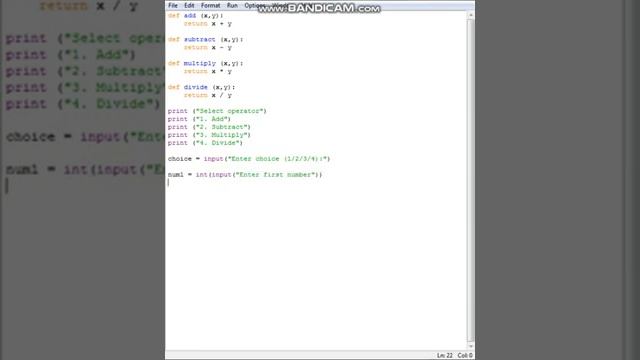Open the Edit menu
The width and height of the screenshot is (640, 360).
(189, 6)
